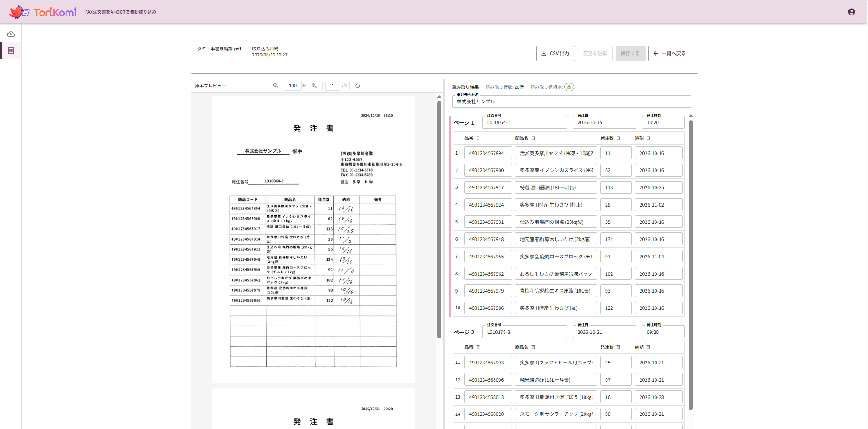Edit row 4 delivery date 2026-11-02
Screen dimensions: 868x429
pos(659,205)
